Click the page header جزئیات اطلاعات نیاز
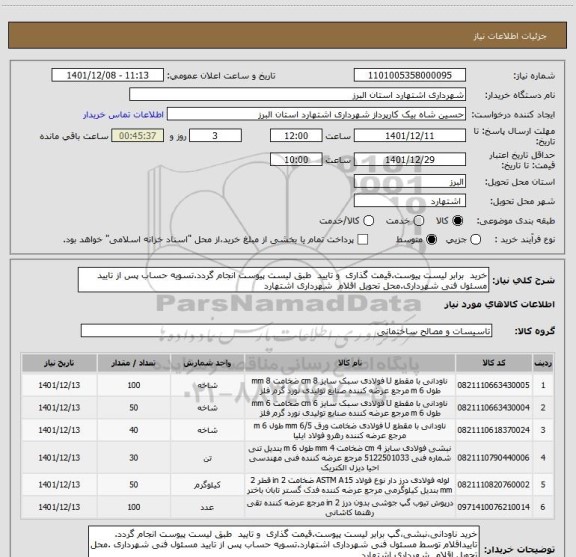 510,36
